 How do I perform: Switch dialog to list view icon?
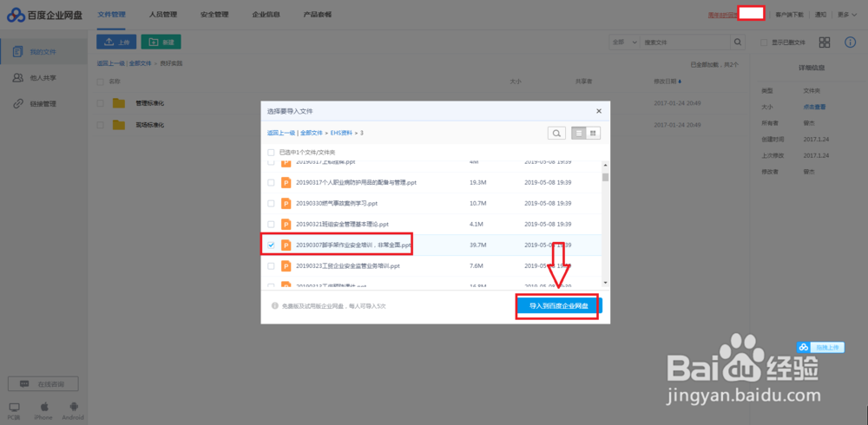(x=579, y=133)
